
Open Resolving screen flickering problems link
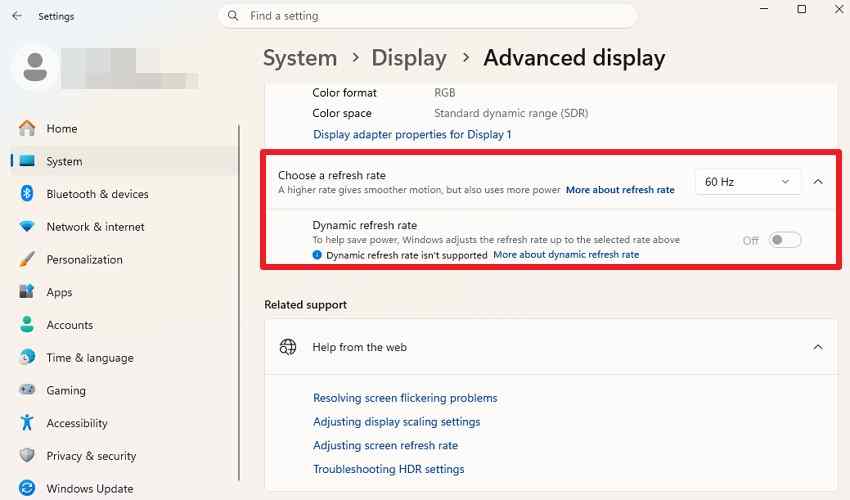[405, 398]
